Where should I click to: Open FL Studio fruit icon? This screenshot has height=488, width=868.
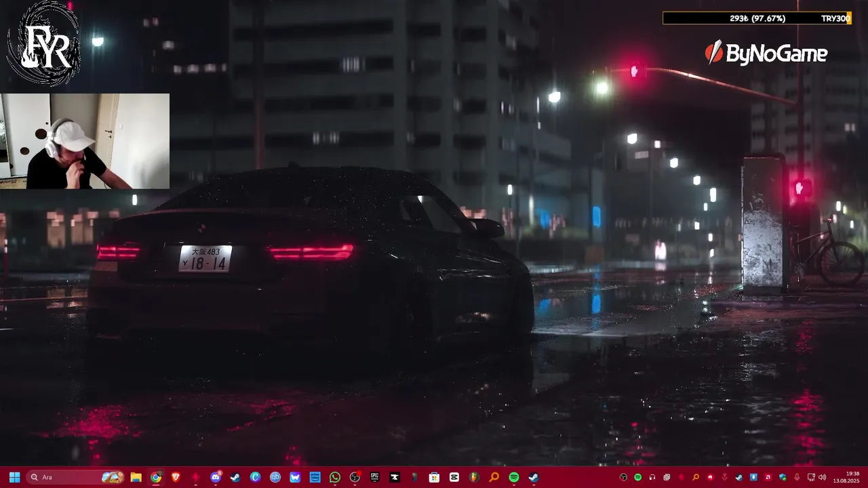474,477
